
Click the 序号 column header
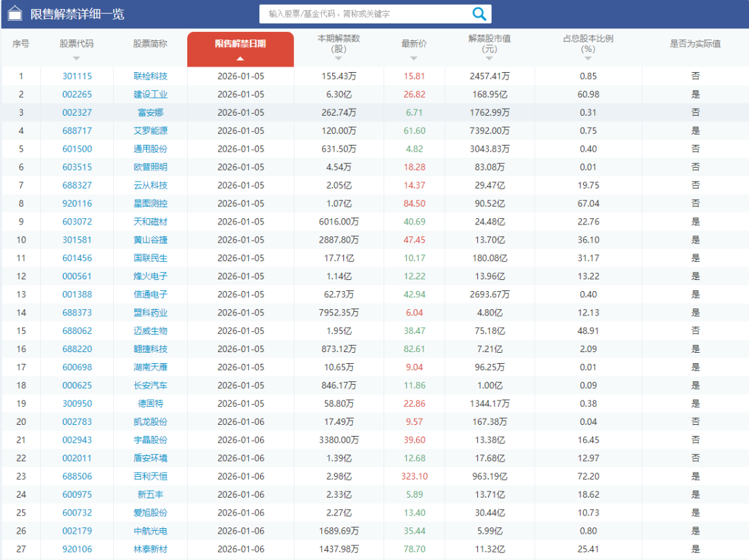(x=21, y=44)
